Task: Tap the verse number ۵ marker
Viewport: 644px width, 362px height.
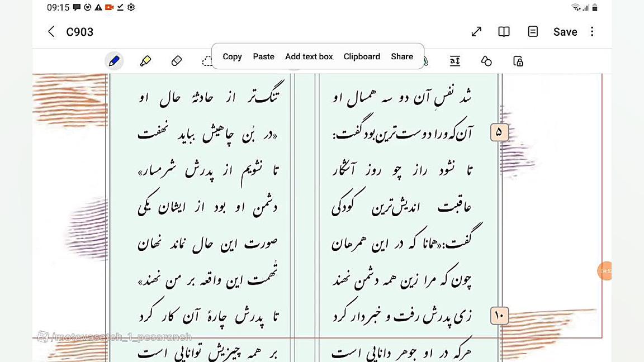Action: click(499, 132)
